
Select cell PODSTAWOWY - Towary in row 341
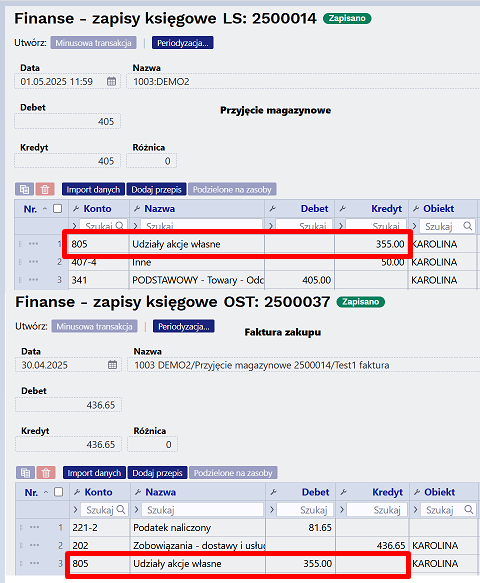point(197,280)
